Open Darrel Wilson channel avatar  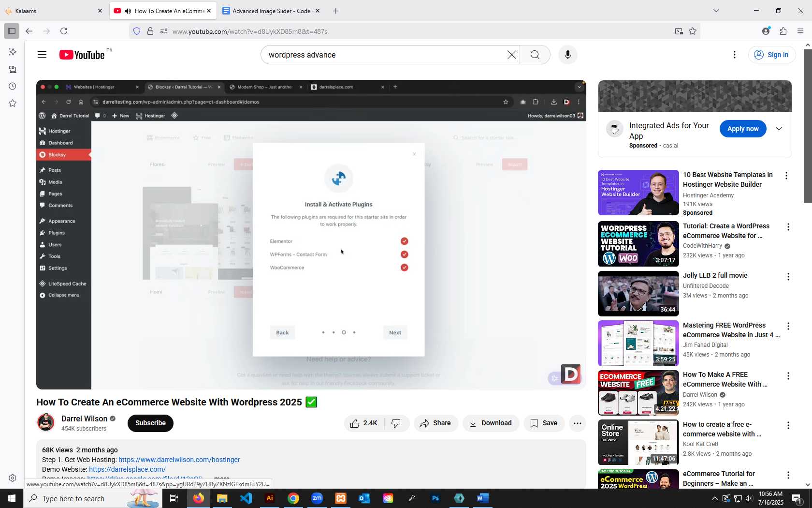46,422
